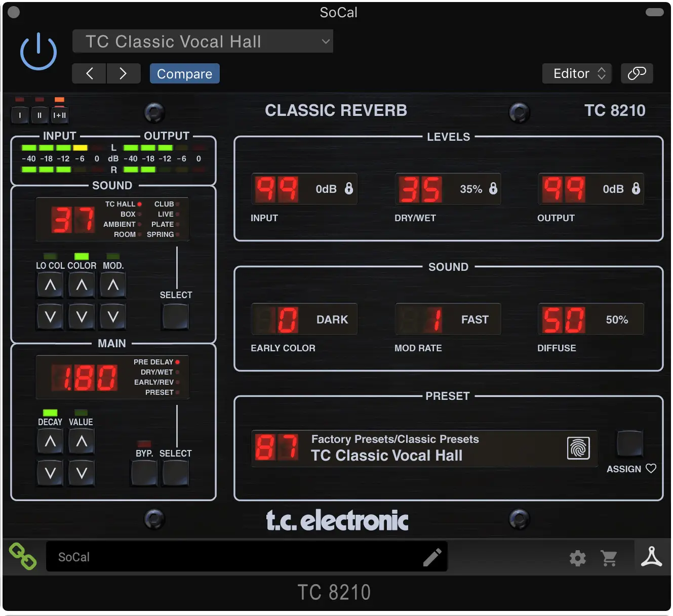Edit the SoCal name with pencil icon
Image resolution: width=673 pixels, height=616 pixels.
[x=432, y=557]
